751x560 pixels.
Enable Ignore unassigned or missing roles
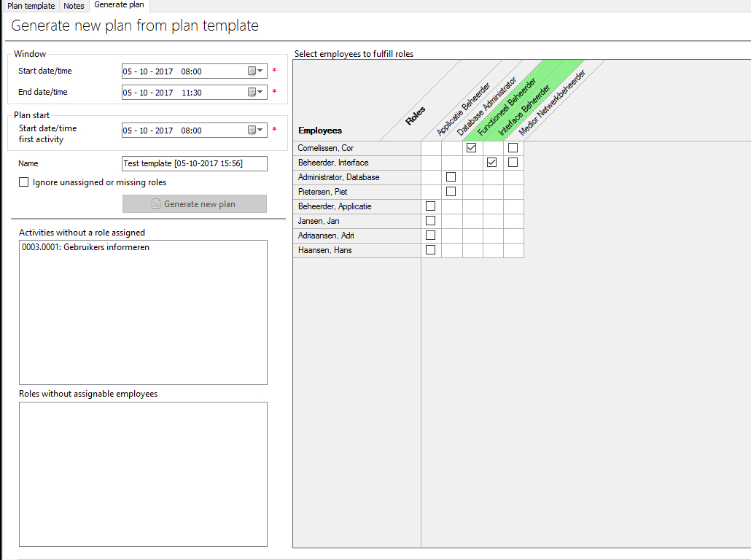pyautogui.click(x=24, y=182)
